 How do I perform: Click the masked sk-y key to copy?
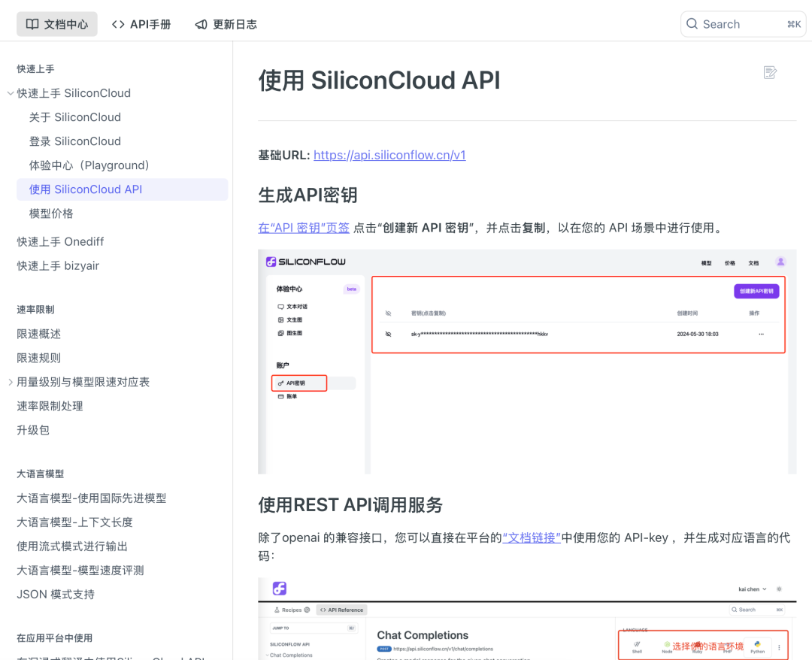click(480, 335)
